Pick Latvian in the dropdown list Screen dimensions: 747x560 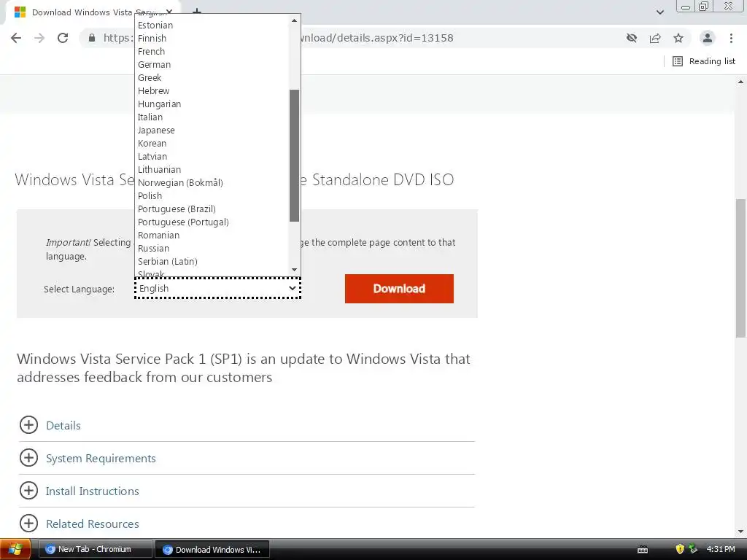pyautogui.click(x=212, y=156)
